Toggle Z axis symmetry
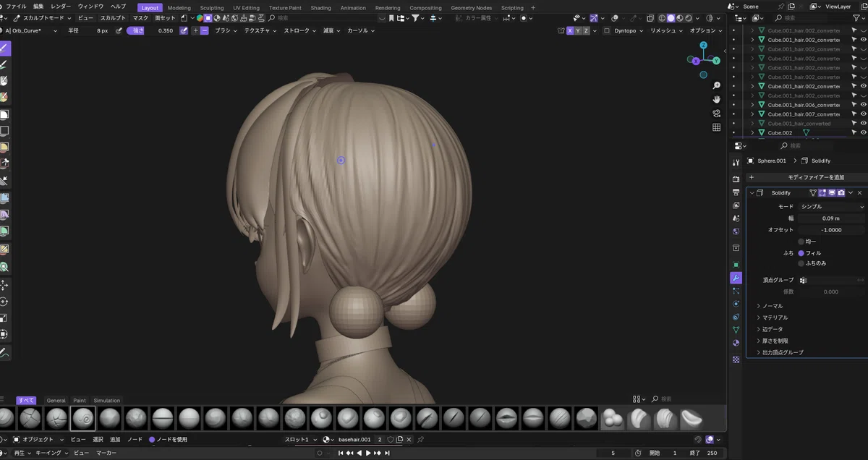This screenshot has height=460, width=868. 586,30
